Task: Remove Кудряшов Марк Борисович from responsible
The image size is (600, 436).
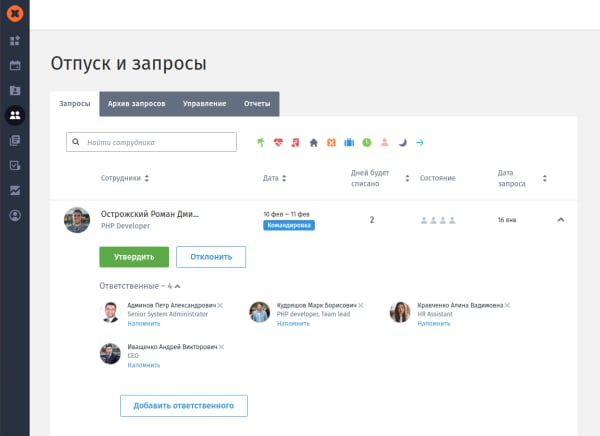Action: click(x=360, y=305)
